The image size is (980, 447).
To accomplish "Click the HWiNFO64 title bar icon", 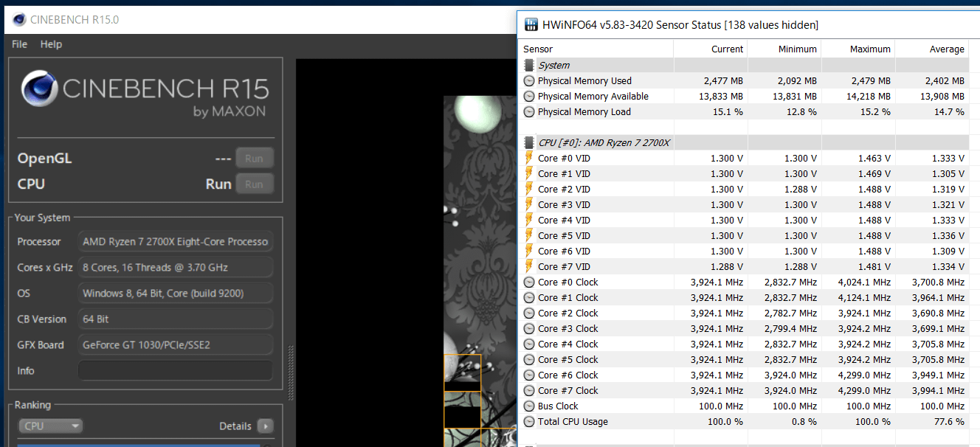I will [530, 25].
